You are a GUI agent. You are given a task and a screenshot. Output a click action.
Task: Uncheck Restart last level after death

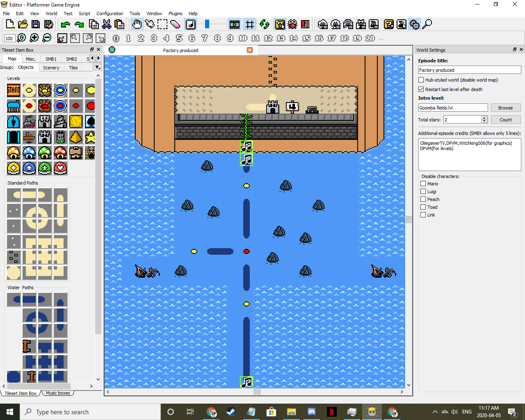click(421, 89)
